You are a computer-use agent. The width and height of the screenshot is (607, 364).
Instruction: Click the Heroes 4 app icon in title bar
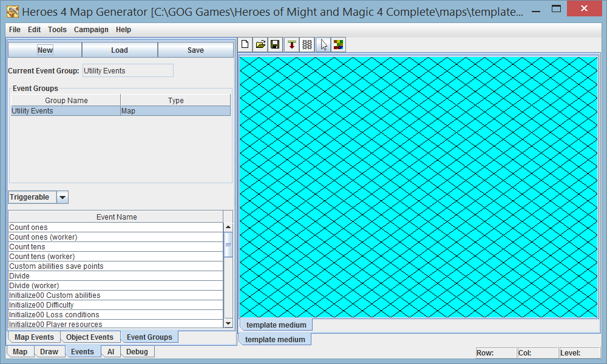pos(13,11)
